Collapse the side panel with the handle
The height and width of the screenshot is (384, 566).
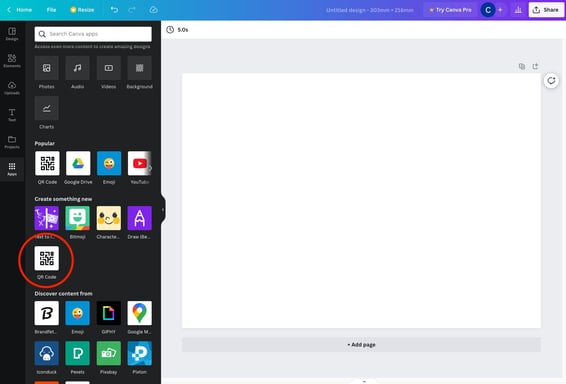(163, 209)
